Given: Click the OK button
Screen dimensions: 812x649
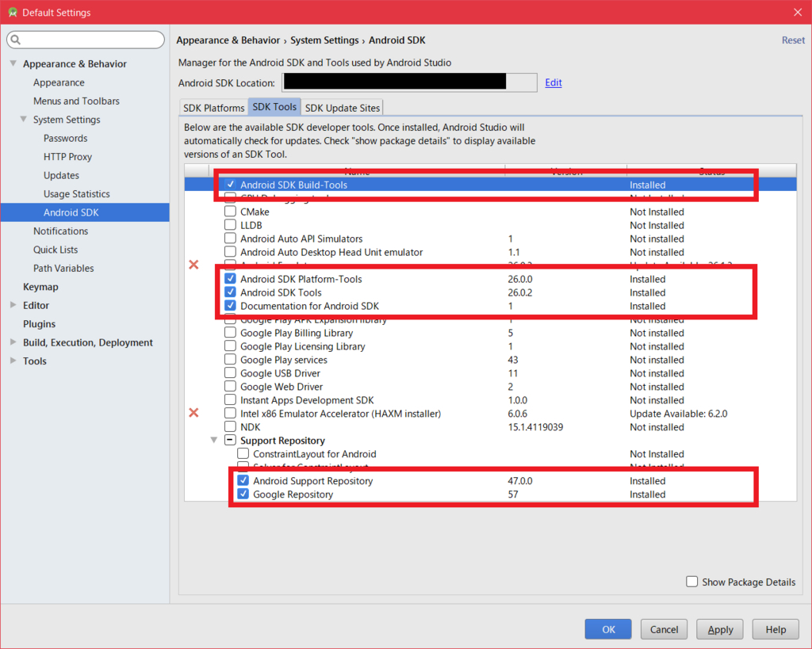Looking at the screenshot, I should (608, 629).
